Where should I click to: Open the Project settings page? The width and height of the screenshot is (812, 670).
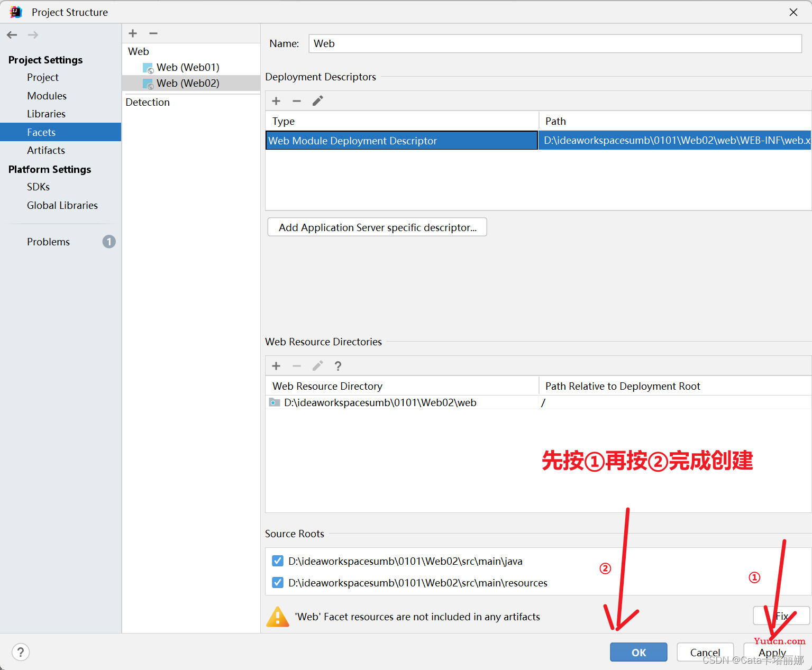click(43, 77)
